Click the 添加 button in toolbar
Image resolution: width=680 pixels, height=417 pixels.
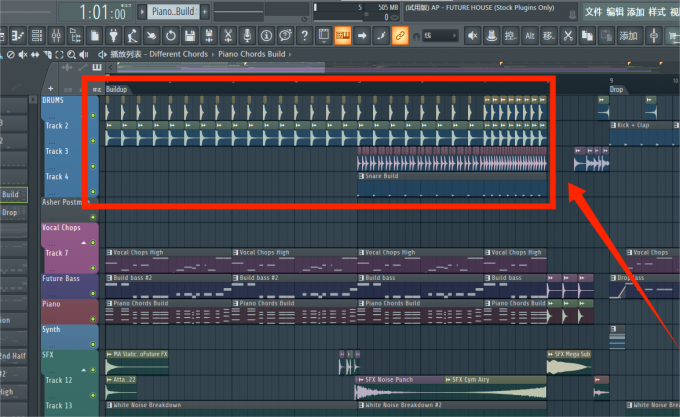(x=628, y=36)
